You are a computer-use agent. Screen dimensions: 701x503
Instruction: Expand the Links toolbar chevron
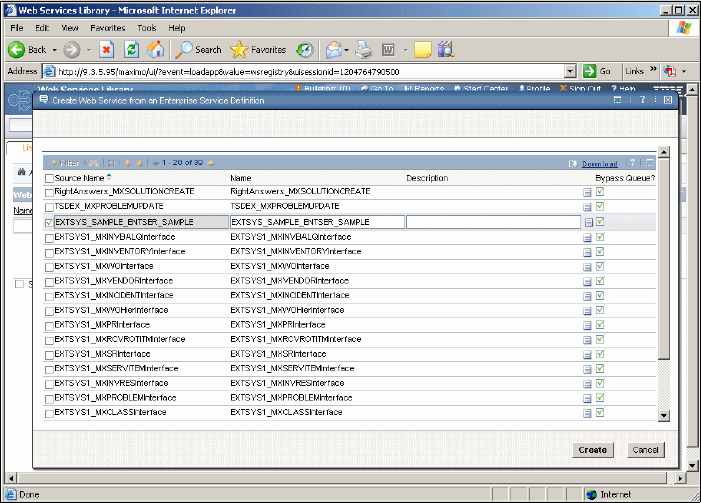click(x=655, y=71)
